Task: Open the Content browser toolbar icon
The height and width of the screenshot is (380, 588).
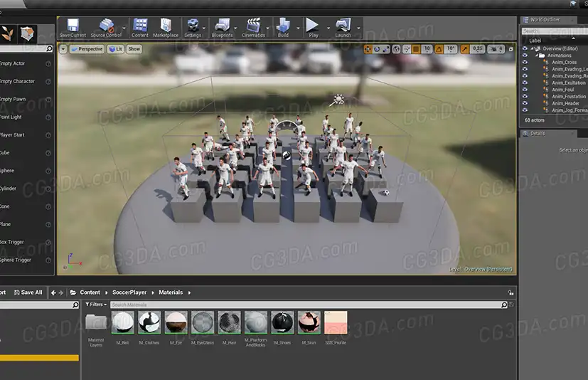Action: pos(140,28)
